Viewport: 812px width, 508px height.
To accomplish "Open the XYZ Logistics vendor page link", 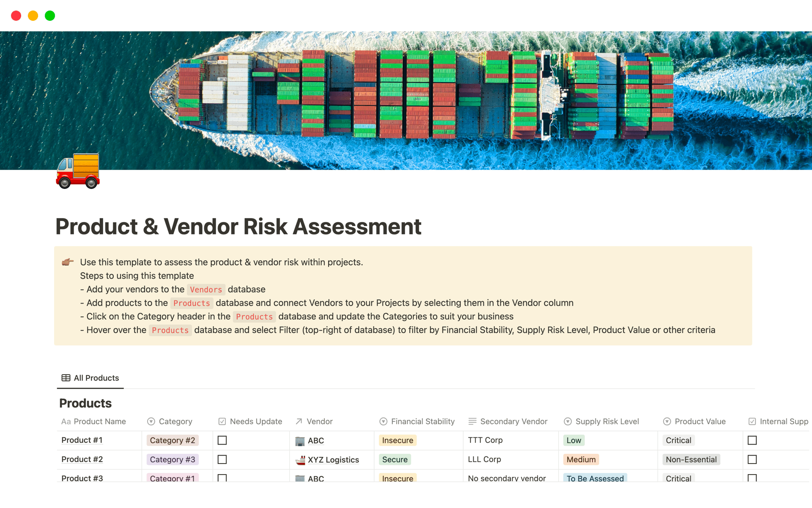I will coord(332,460).
